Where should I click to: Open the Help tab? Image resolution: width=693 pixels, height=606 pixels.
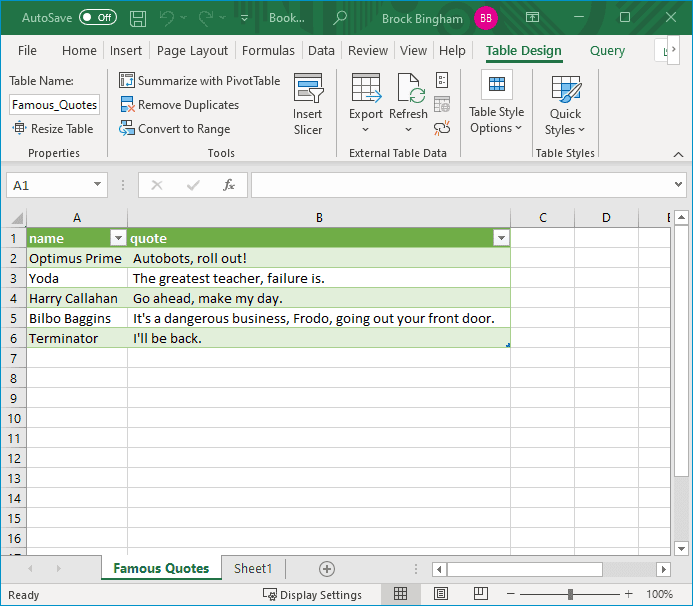point(452,50)
